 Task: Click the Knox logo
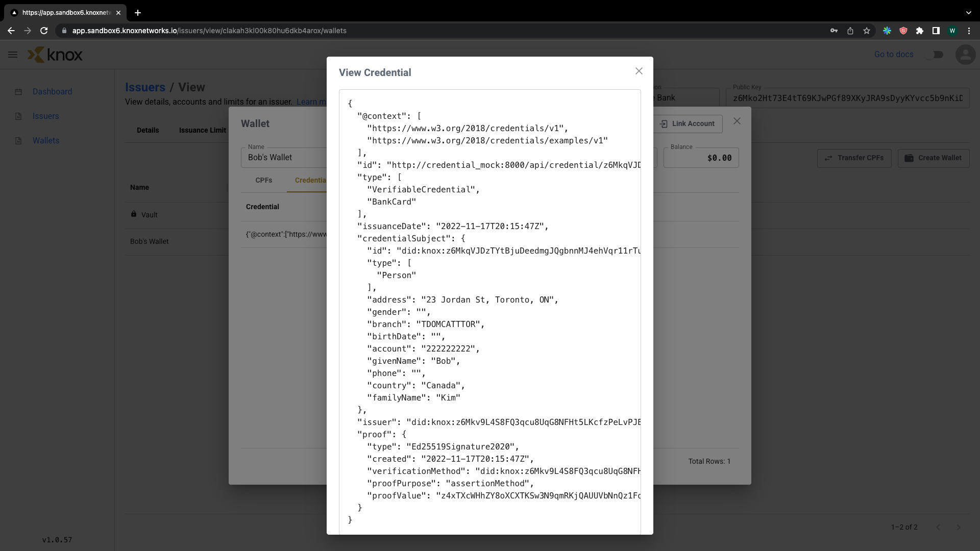(55, 55)
